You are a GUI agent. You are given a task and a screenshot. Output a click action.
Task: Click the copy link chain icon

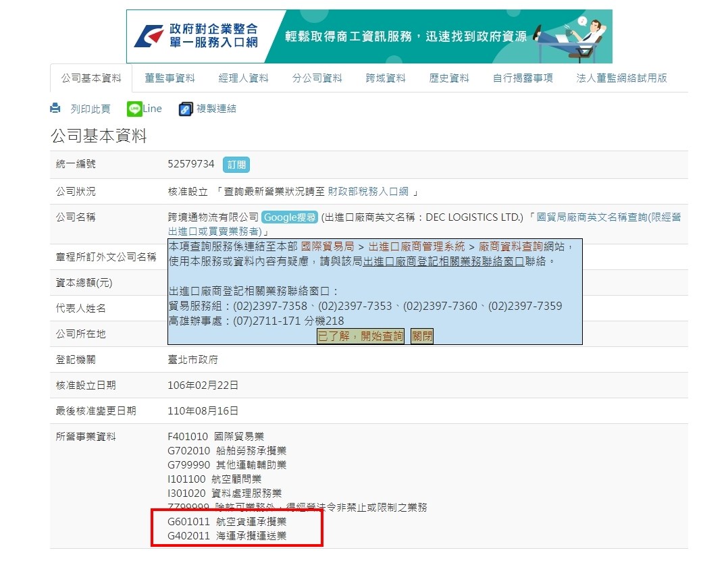186,109
